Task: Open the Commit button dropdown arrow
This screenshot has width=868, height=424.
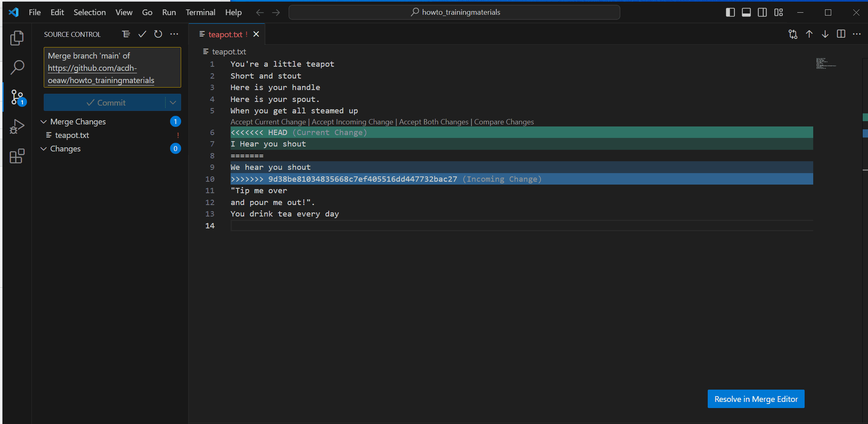Action: click(x=173, y=103)
